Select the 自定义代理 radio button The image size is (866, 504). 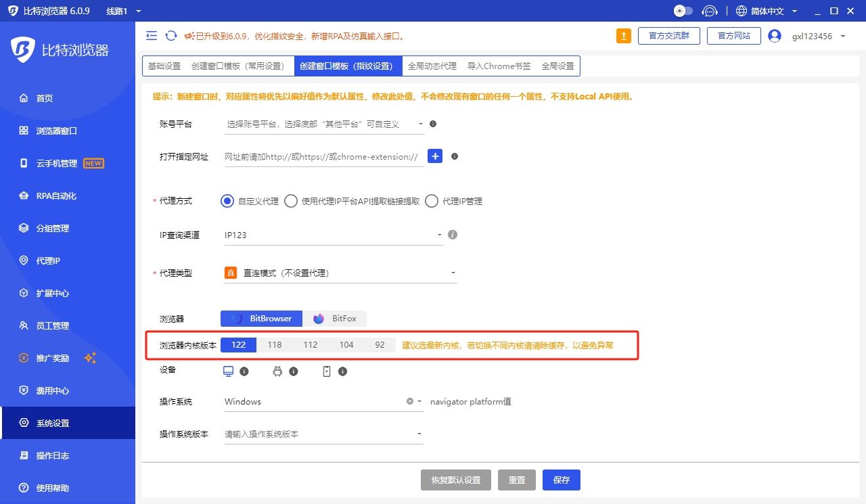pos(227,201)
